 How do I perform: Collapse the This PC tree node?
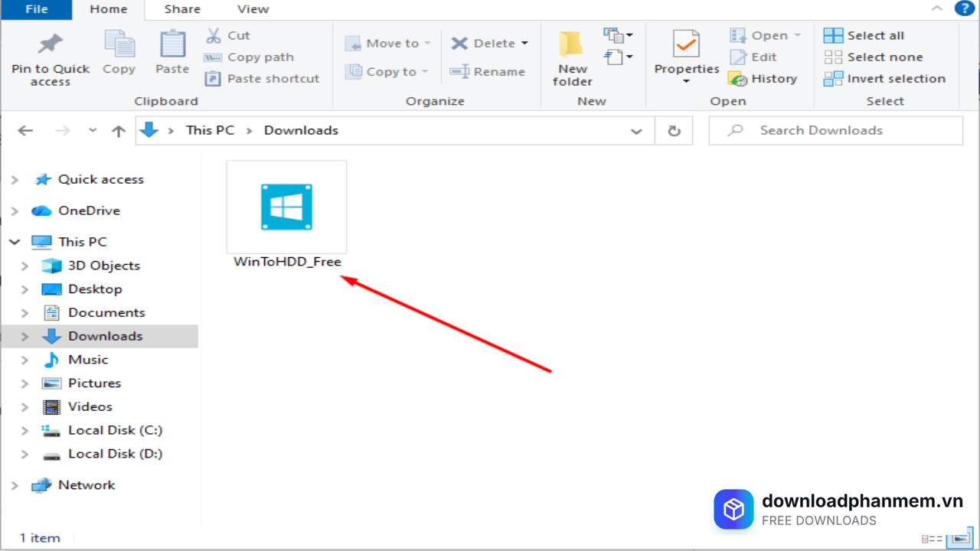tap(15, 242)
